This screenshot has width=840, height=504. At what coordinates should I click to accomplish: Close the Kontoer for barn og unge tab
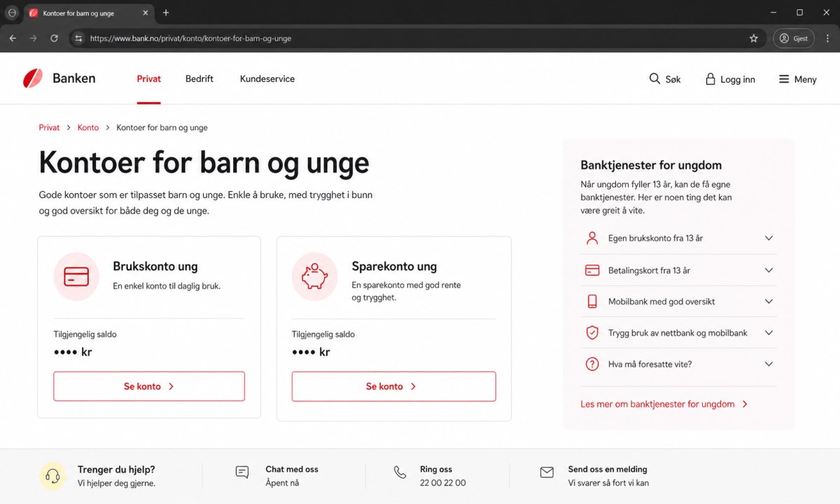[x=145, y=13]
